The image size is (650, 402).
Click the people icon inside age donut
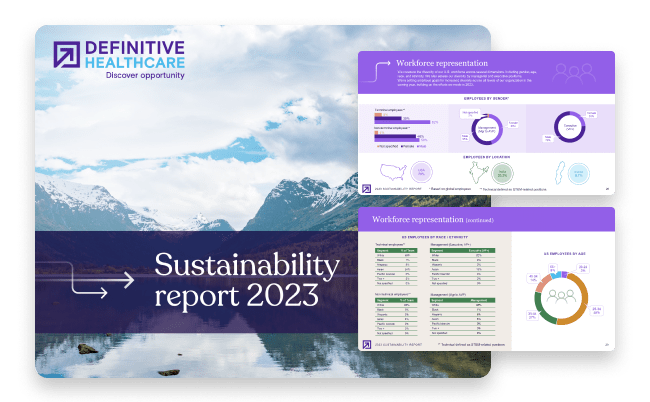(x=561, y=296)
